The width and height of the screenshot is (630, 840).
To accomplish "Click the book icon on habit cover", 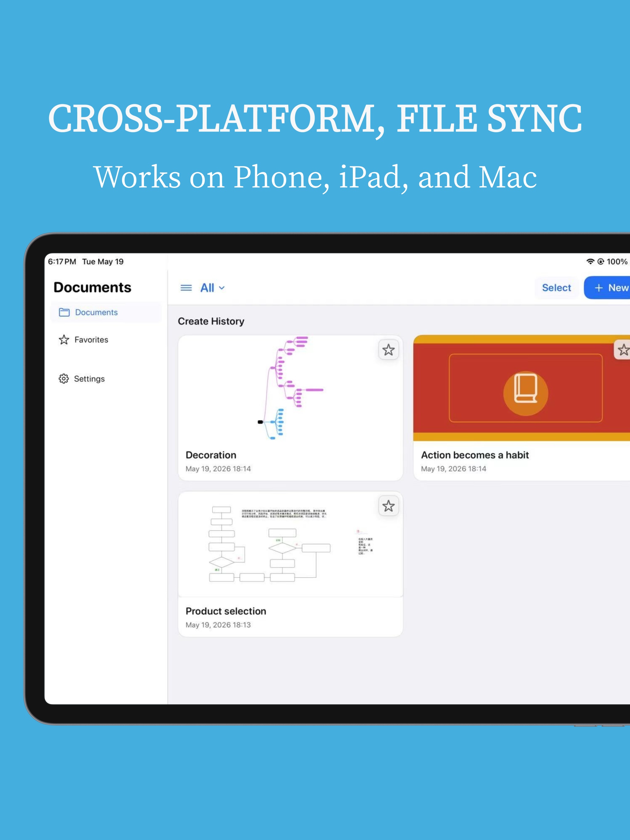I will click(x=525, y=388).
